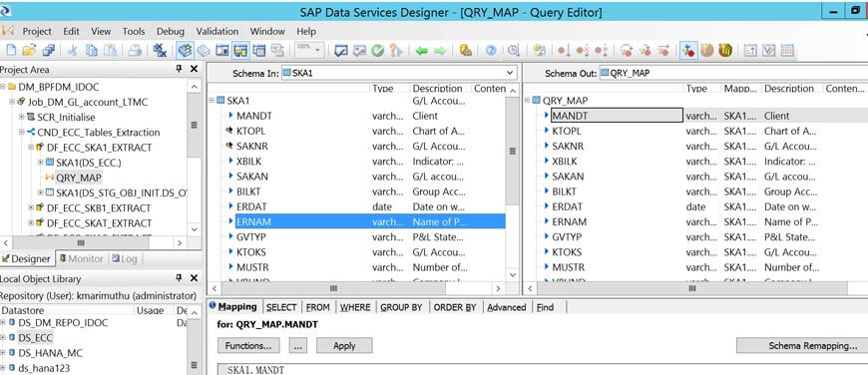Click the question mark with arrow icon
The image size is (868, 375).
[396, 50]
